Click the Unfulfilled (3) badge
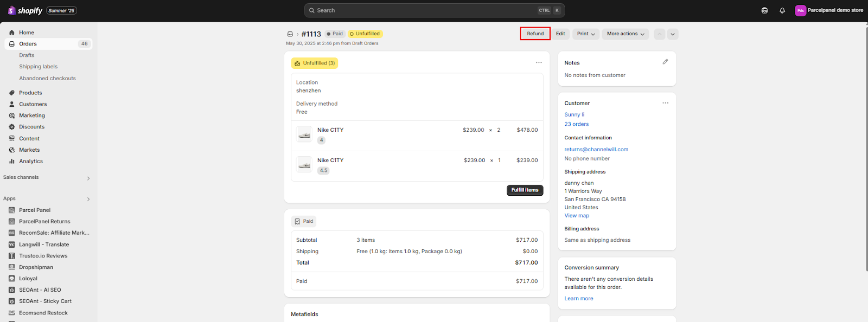868x322 pixels. coord(315,63)
